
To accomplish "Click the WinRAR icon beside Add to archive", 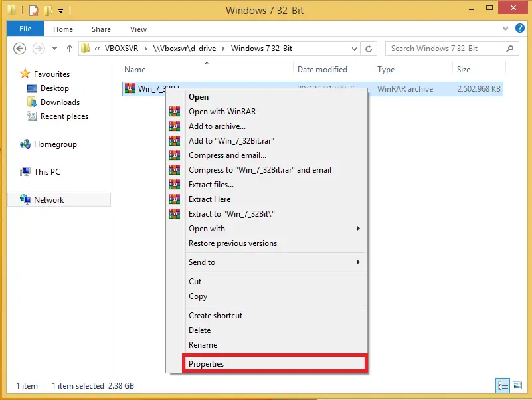I will (175, 126).
